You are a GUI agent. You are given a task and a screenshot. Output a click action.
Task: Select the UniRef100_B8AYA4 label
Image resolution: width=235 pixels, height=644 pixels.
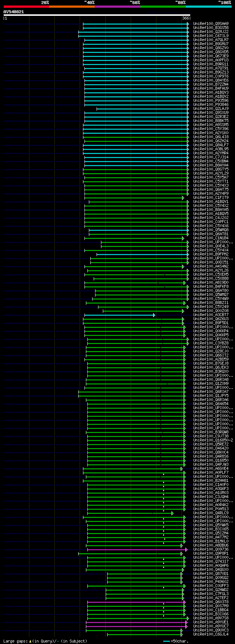[211, 165]
